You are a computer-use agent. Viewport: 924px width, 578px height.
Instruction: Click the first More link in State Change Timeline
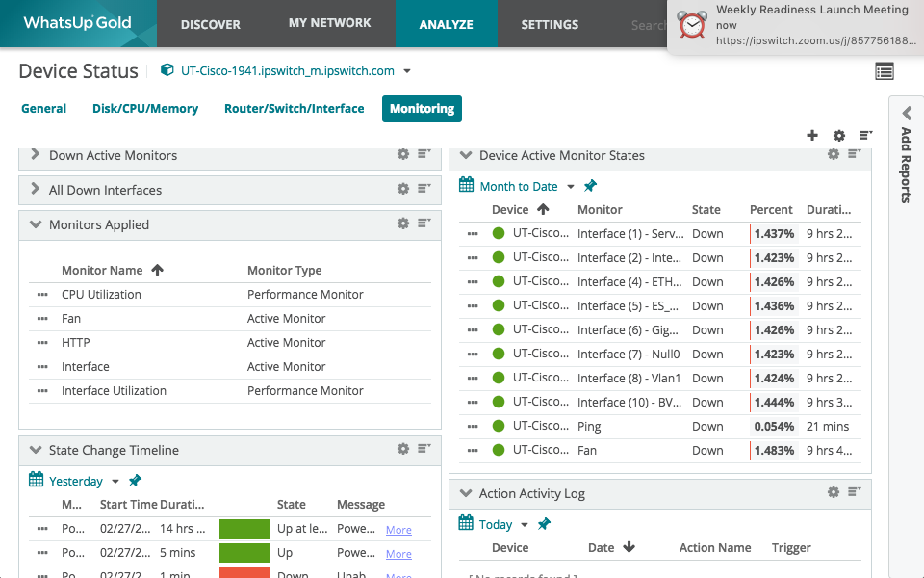pyautogui.click(x=398, y=530)
